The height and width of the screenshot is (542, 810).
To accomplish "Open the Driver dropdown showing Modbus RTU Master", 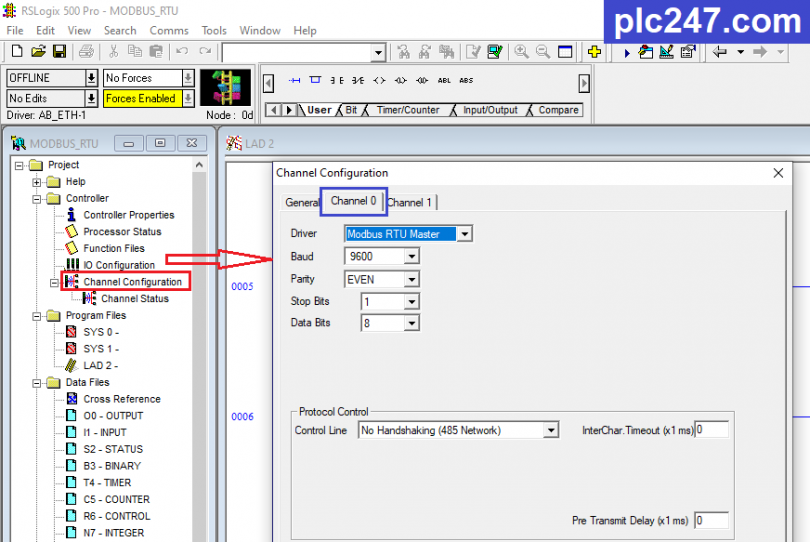I will tap(464, 234).
